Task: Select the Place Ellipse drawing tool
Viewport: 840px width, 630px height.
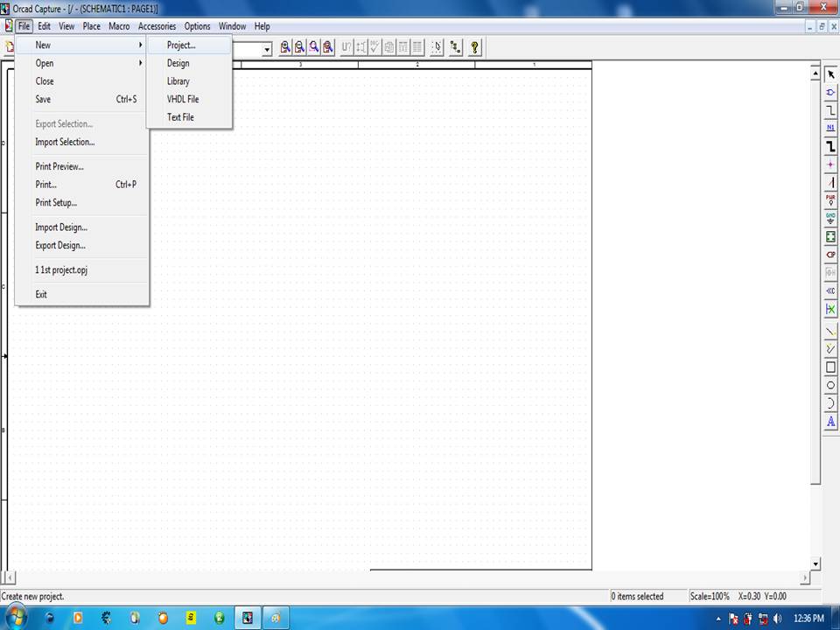Action: [x=830, y=385]
